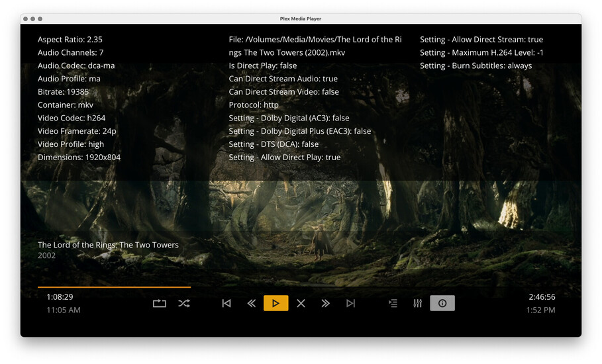This screenshot has height=364, width=602.
Task: Click the Audio Codec: dca-ma line
Action: click(76, 66)
